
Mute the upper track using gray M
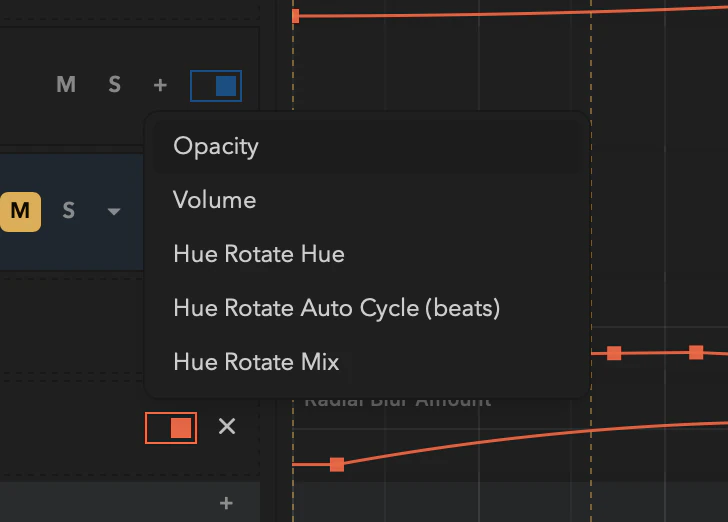66,85
